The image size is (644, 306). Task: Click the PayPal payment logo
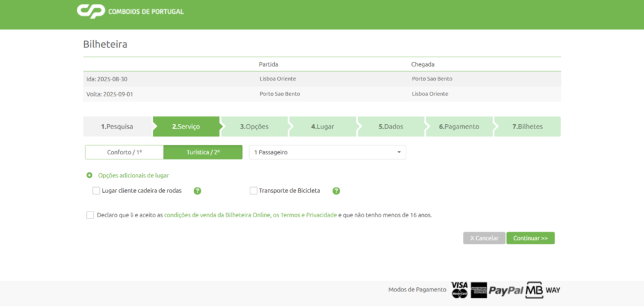click(506, 290)
